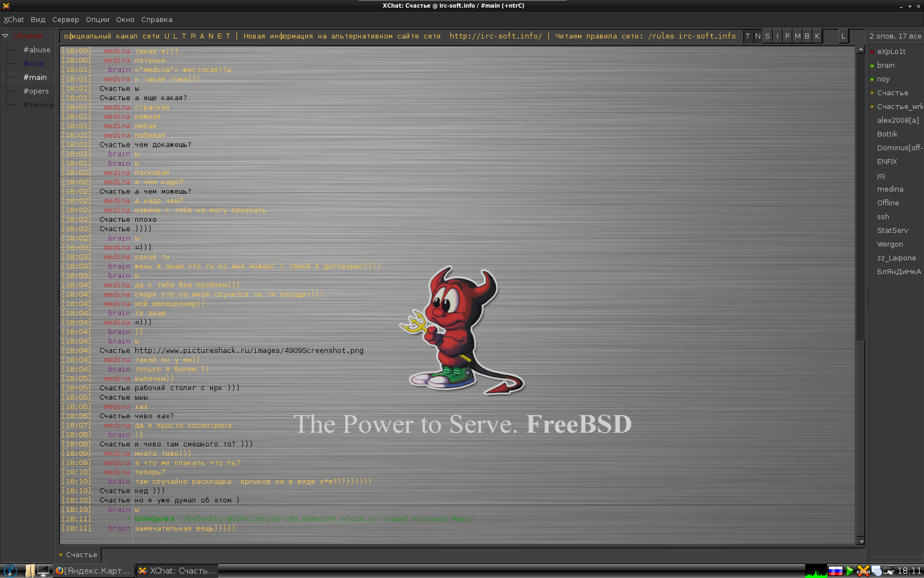This screenshot has width=924, height=578.
Task: Click the message input box
Action: click(x=484, y=555)
